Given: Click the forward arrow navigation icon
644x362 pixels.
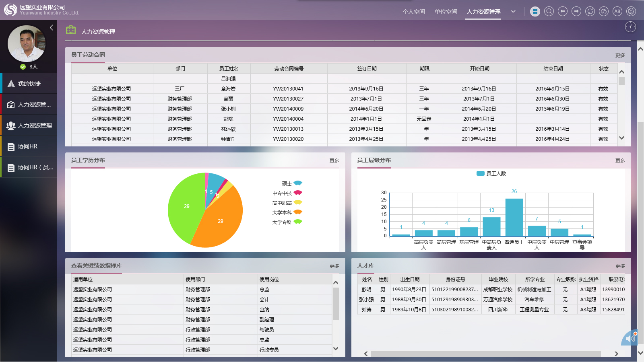Looking at the screenshot, I should tap(576, 11).
